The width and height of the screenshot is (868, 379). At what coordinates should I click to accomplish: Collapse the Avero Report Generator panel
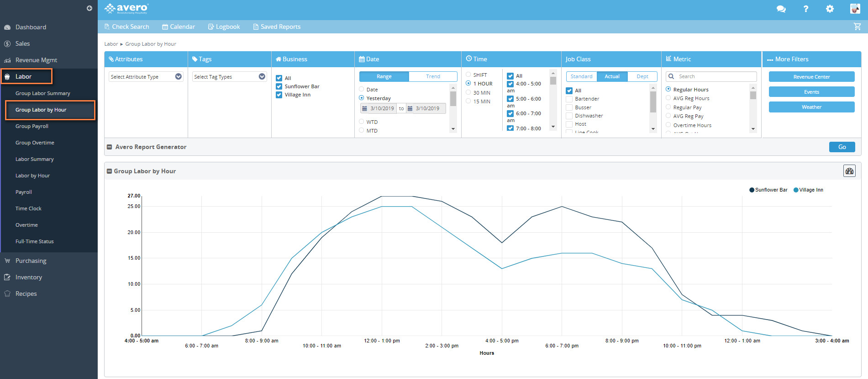click(110, 147)
